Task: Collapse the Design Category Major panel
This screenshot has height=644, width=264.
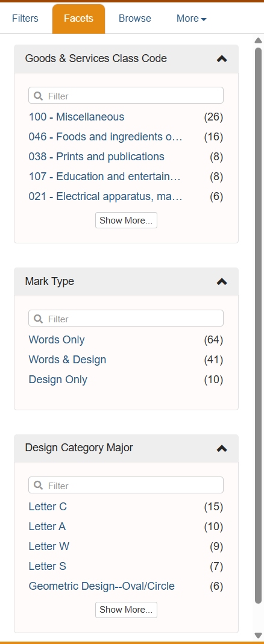Action: (222, 448)
